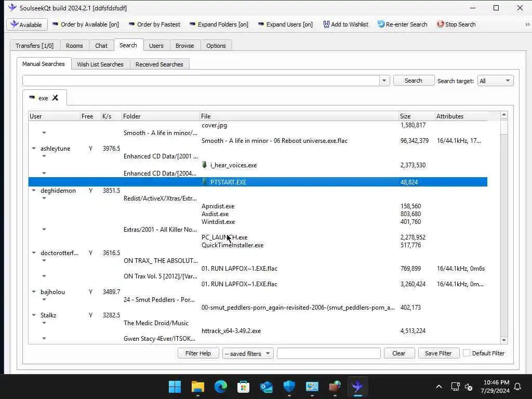Collapse Redist/ActiveX/Xtras folder
Screen dimensions: 532x399
[x=44, y=198]
